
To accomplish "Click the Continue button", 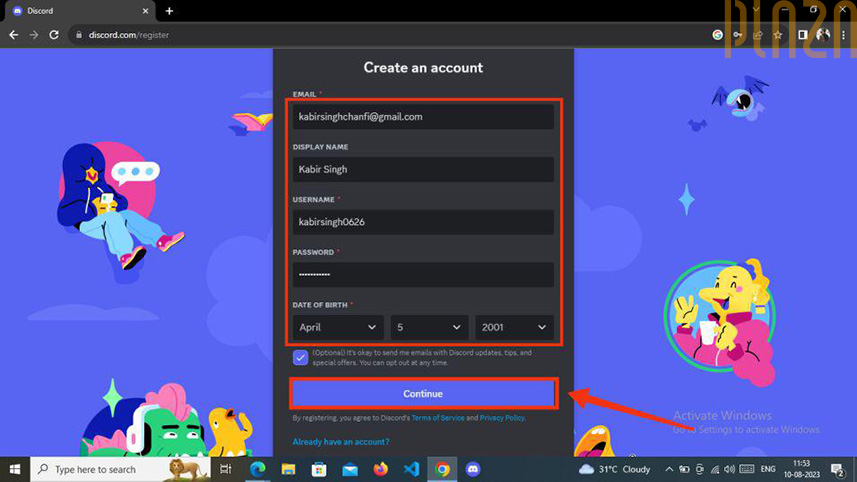I will 423,393.
